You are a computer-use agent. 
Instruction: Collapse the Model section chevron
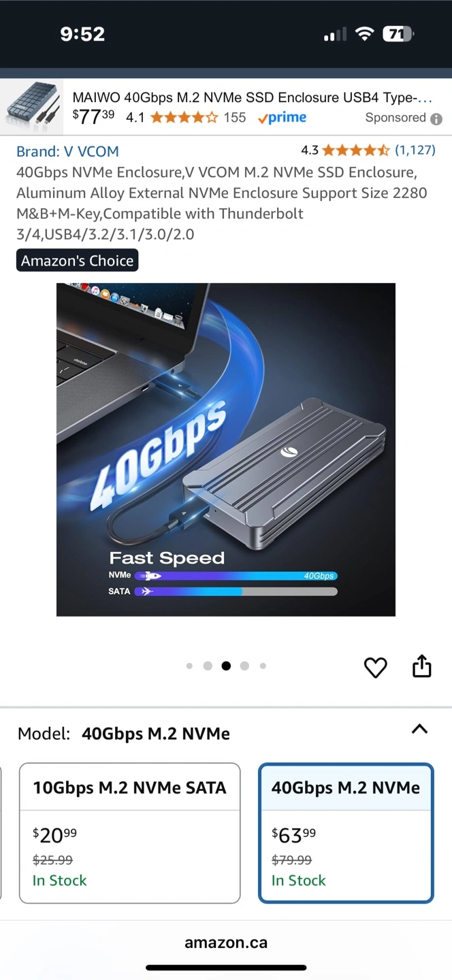[420, 730]
